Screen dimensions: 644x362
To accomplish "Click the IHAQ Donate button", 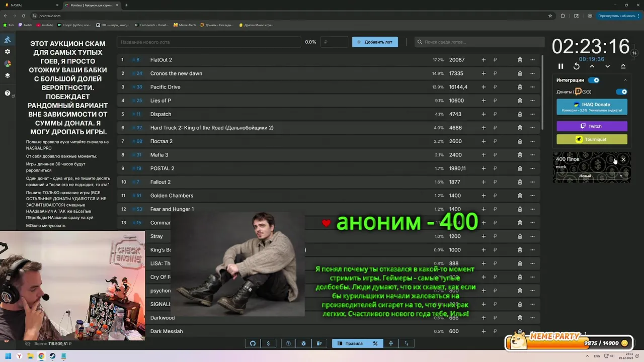I will 592,107.
